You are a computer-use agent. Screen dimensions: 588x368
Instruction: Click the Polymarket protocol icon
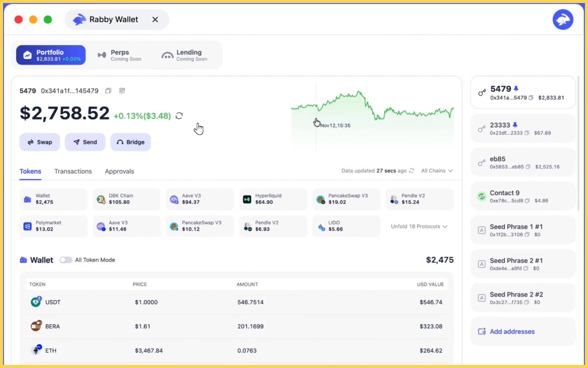(x=27, y=226)
